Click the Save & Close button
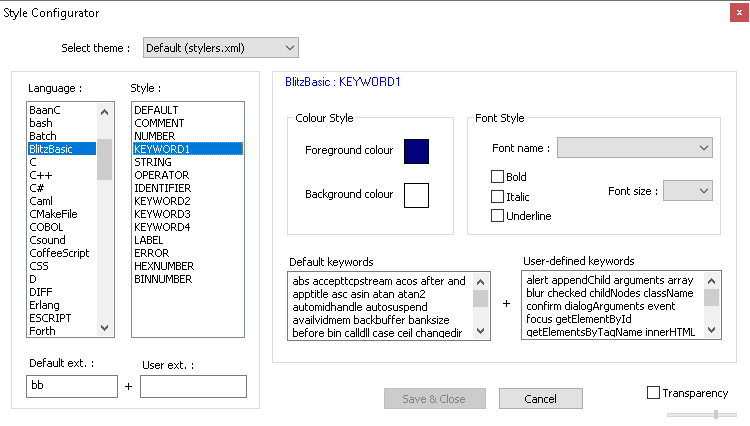The width and height of the screenshot is (750, 426). point(434,399)
